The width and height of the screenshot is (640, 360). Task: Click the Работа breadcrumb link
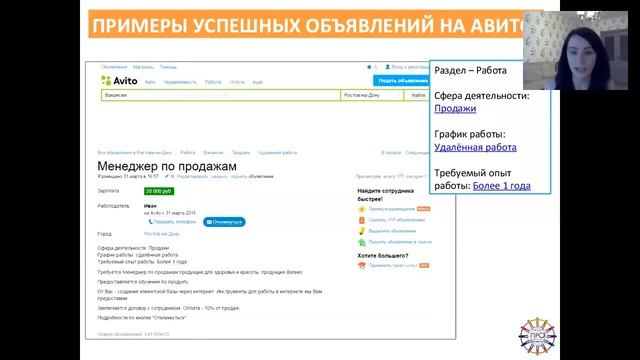[x=188, y=153]
